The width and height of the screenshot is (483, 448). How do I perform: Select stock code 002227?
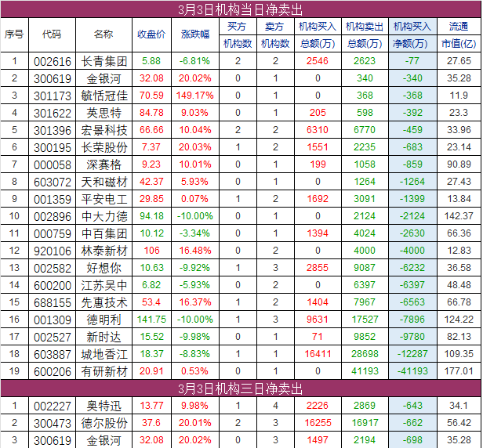[x=53, y=406]
